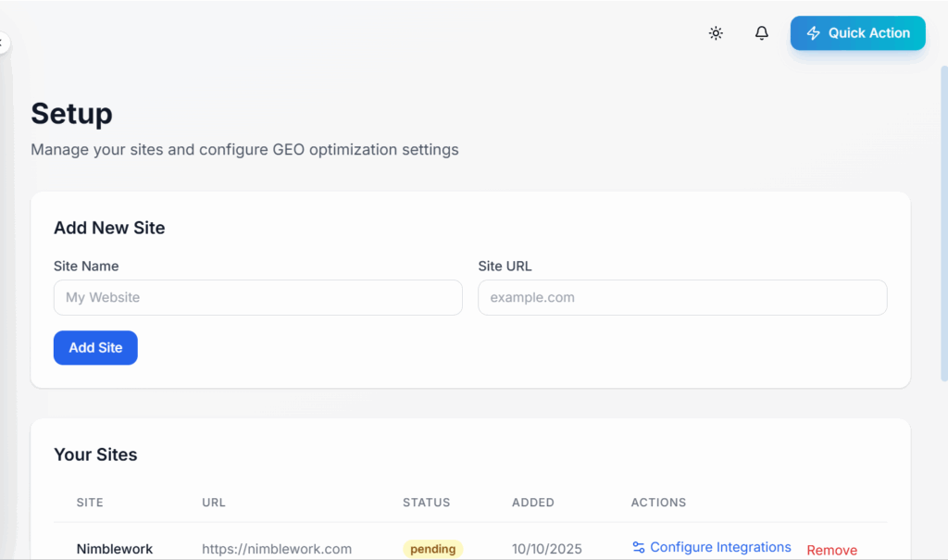Open Configure Integrations for Nimblework
This screenshot has width=948, height=560.
coord(720,547)
